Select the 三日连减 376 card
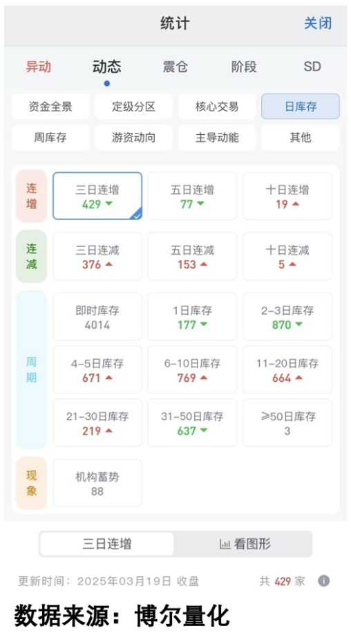The image size is (351, 644). pos(97,256)
